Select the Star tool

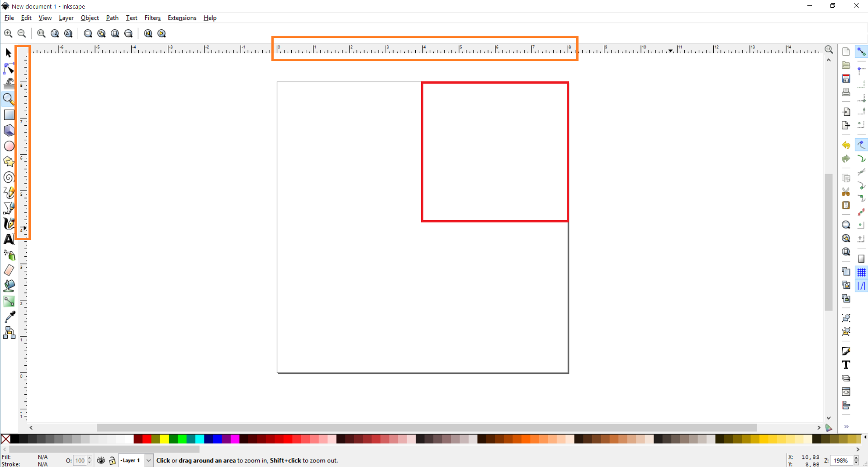pyautogui.click(x=8, y=161)
